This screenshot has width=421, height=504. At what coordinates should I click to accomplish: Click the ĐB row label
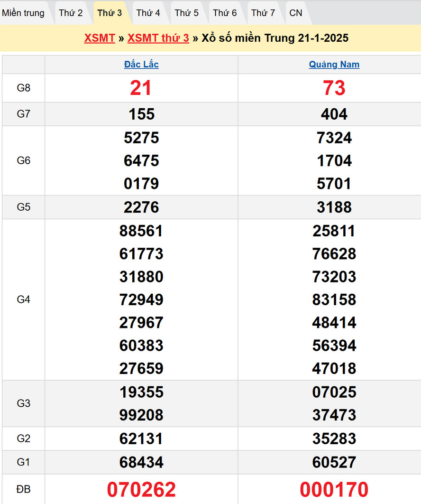click(23, 489)
